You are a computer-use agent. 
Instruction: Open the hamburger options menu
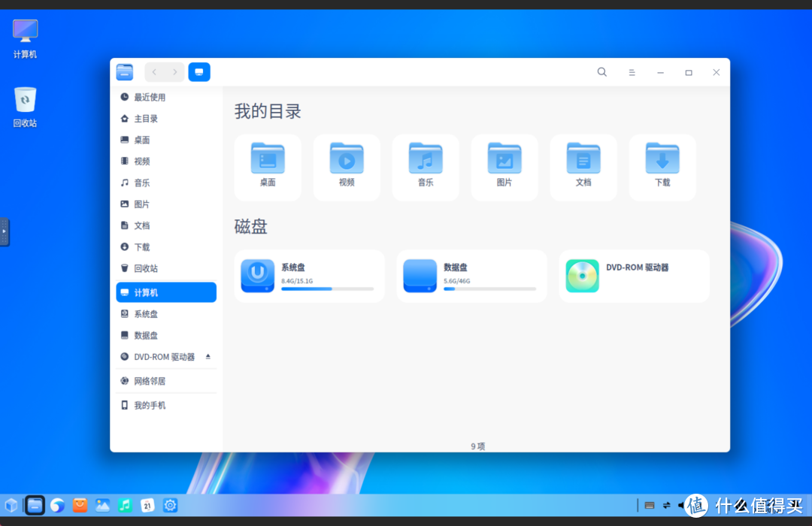tap(632, 71)
